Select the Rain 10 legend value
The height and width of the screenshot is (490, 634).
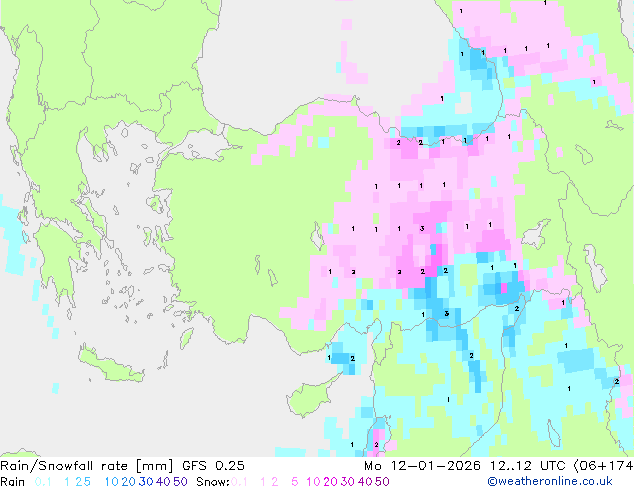tap(111, 482)
